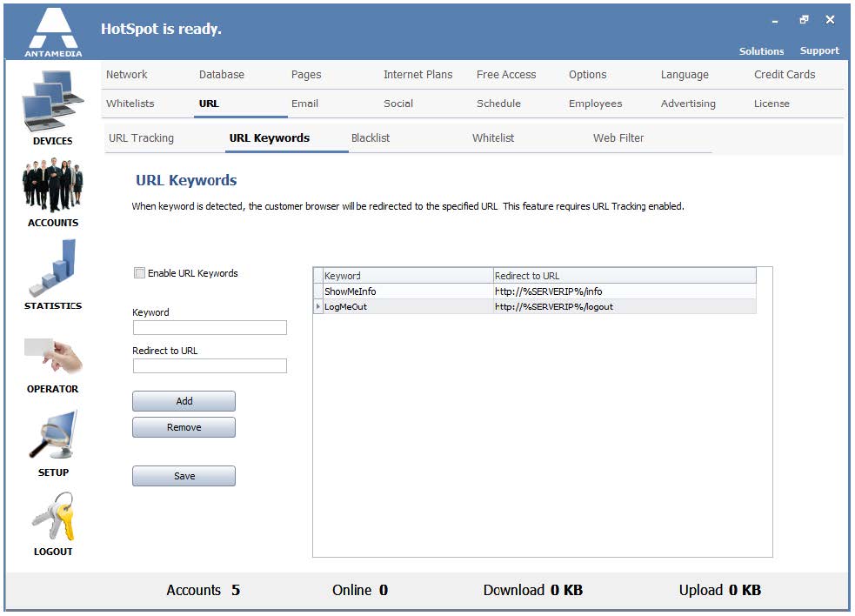Open the Employees tab

click(595, 104)
